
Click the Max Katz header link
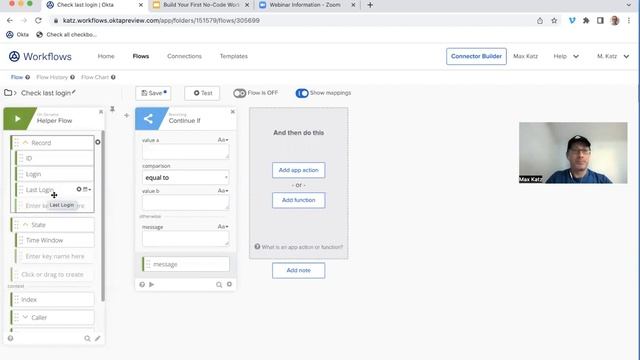(x=526, y=56)
